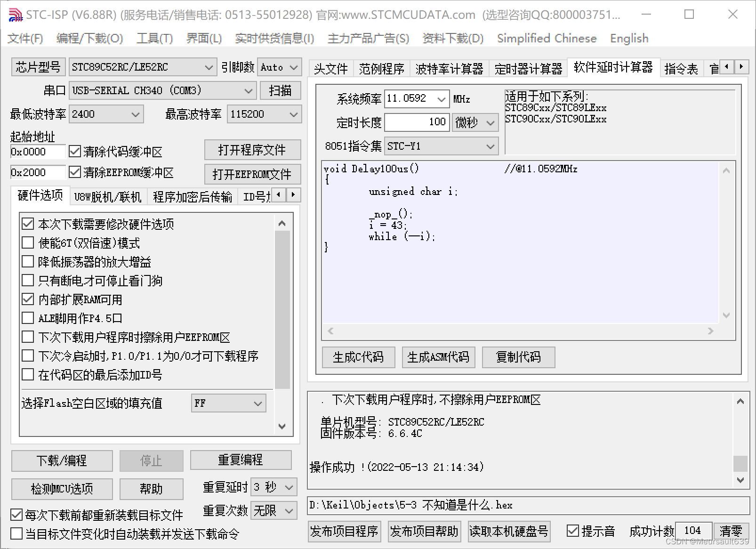The image size is (756, 549).
Task: Click down arrow of code area scrollbar
Action: (x=726, y=315)
